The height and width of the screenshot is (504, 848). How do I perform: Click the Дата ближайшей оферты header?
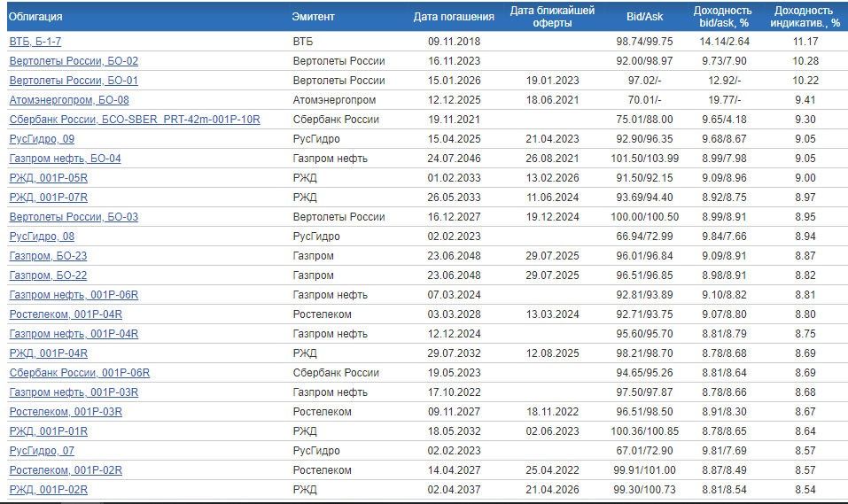point(546,17)
